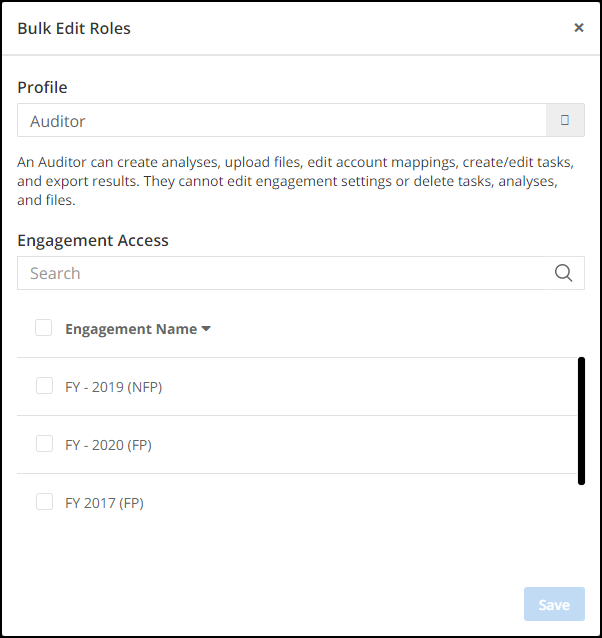Click the engagement list vertical scrollbar
The image size is (602, 638).
pyautogui.click(x=581, y=421)
